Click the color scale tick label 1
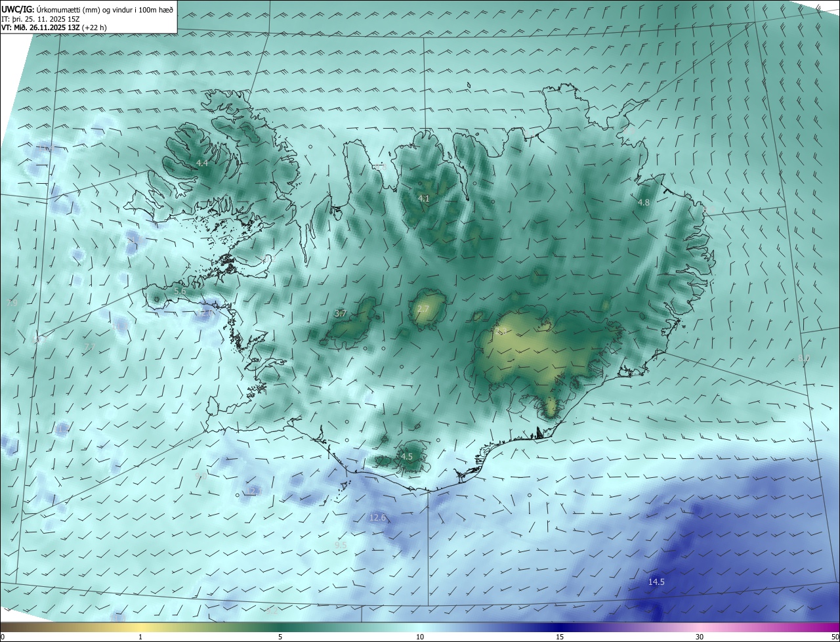 (x=140, y=637)
